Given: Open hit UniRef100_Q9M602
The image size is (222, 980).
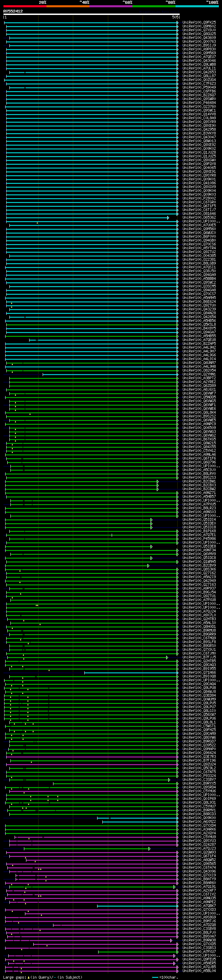Looking at the screenshot, I should (199, 26).
